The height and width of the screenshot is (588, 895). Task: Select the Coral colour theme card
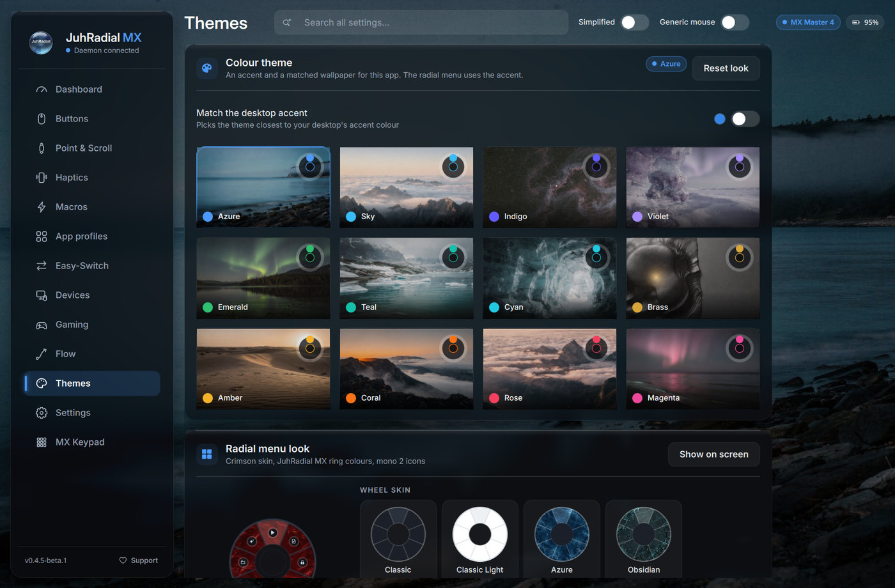(407, 369)
